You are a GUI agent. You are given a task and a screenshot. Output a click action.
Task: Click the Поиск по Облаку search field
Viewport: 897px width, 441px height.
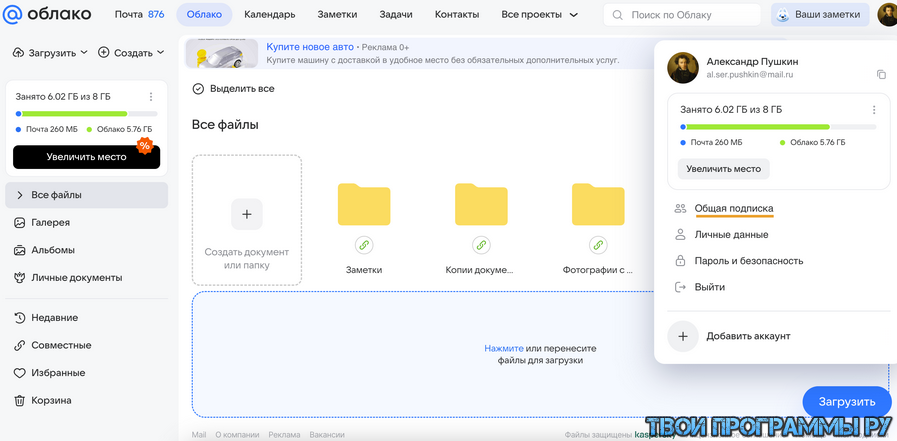pyautogui.click(x=690, y=15)
